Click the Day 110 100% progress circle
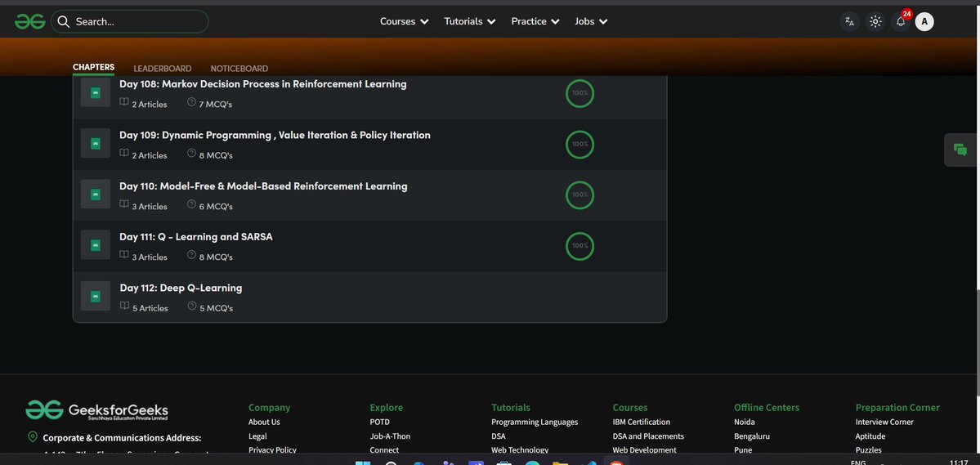Screen dimensions: 980x465 pyautogui.click(x=580, y=195)
